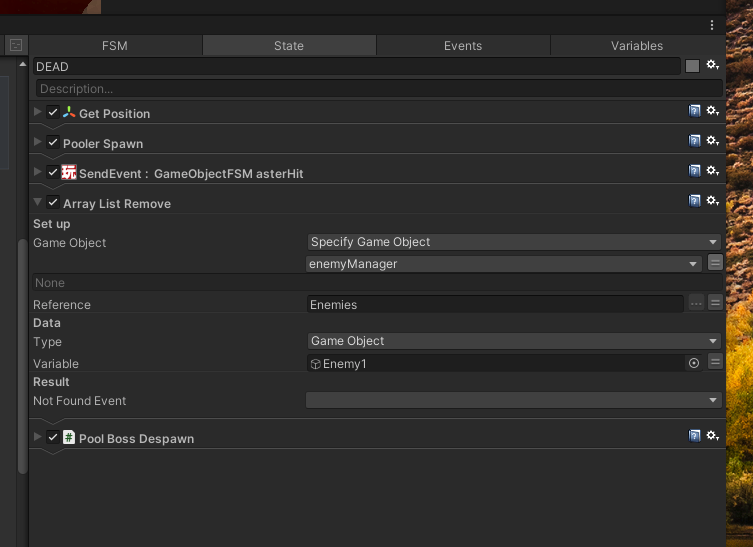753x547 pixels.
Task: Click the ellipsis button beside Enemies reference
Action: [696, 303]
